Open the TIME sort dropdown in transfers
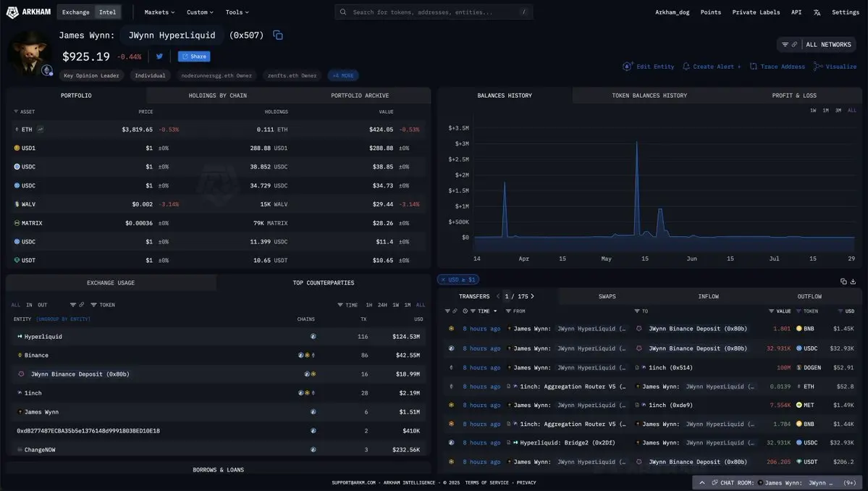Screen dimensions: 868x491 click(484, 311)
